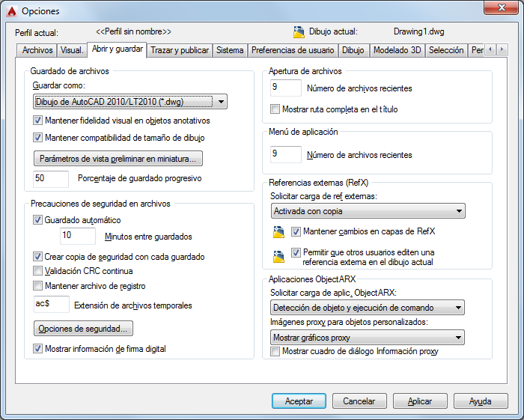Screen dimensions: 524x420
Task: Click the Cancelar button
Action: [x=359, y=401]
